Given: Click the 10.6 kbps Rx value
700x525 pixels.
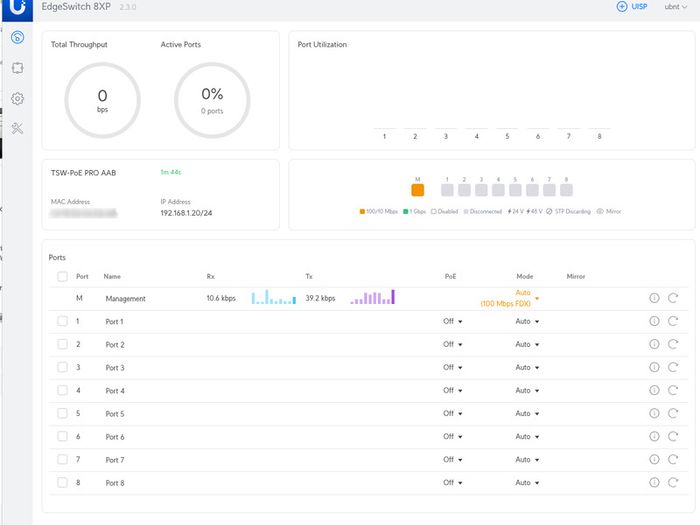Looking at the screenshot, I should point(221,298).
